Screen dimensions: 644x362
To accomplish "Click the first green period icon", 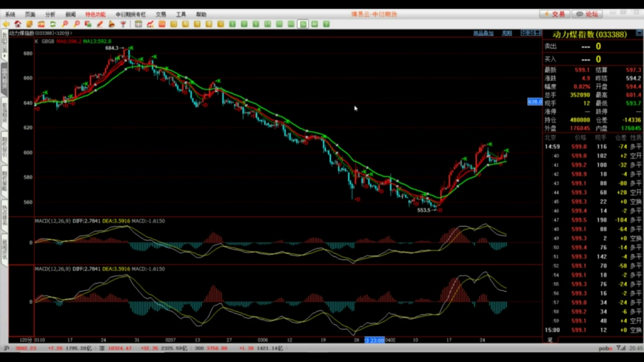I will (232, 24).
